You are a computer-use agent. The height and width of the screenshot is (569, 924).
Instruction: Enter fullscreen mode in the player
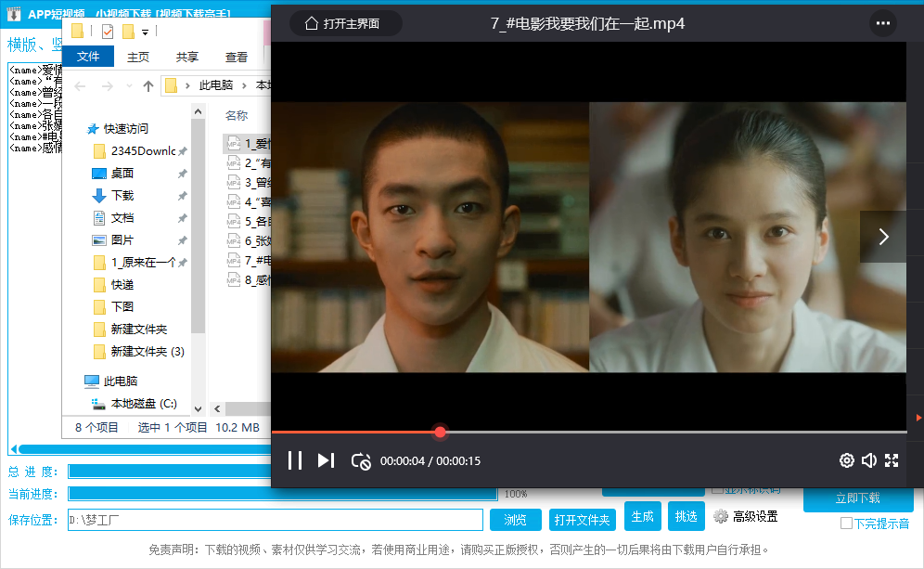892,460
